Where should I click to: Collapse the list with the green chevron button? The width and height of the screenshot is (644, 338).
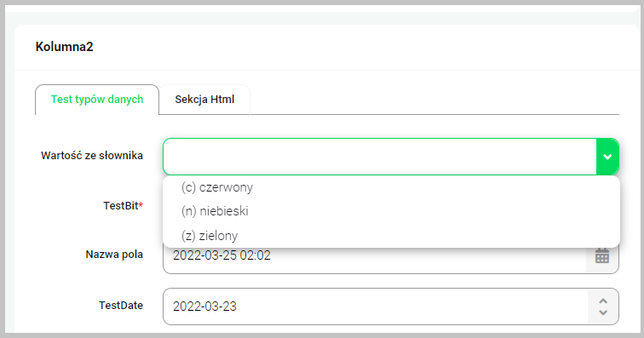[607, 157]
